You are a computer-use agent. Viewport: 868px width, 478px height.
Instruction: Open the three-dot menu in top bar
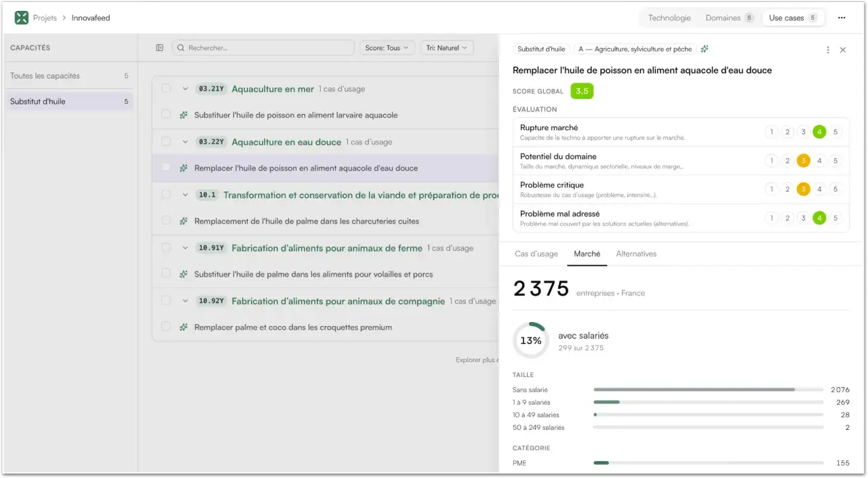point(842,18)
